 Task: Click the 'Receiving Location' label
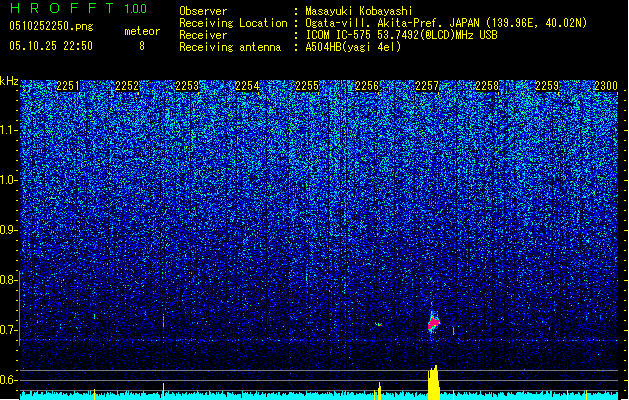[x=233, y=23]
